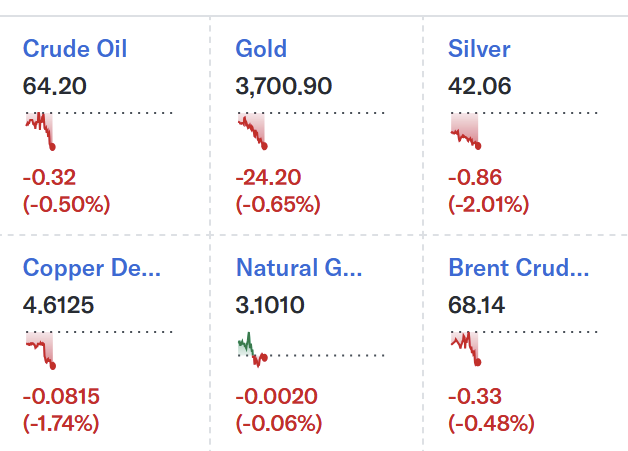628x451 pixels.
Task: Open the Gold commodity link
Action: (x=261, y=49)
